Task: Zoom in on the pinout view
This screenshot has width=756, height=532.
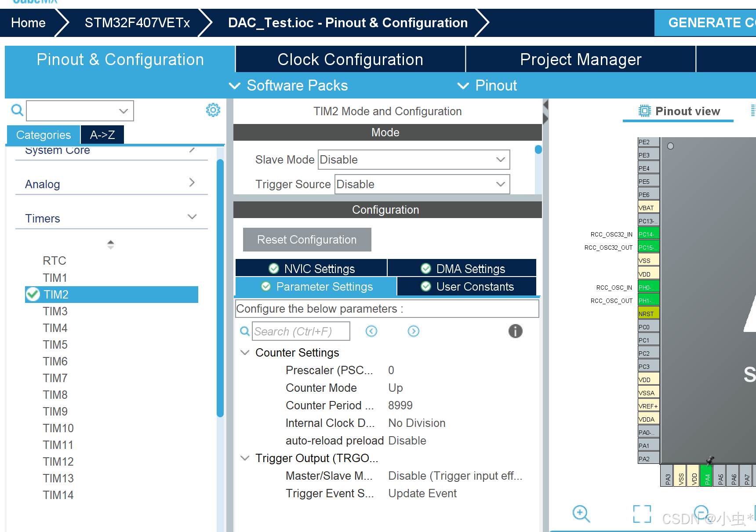Action: coord(581,514)
